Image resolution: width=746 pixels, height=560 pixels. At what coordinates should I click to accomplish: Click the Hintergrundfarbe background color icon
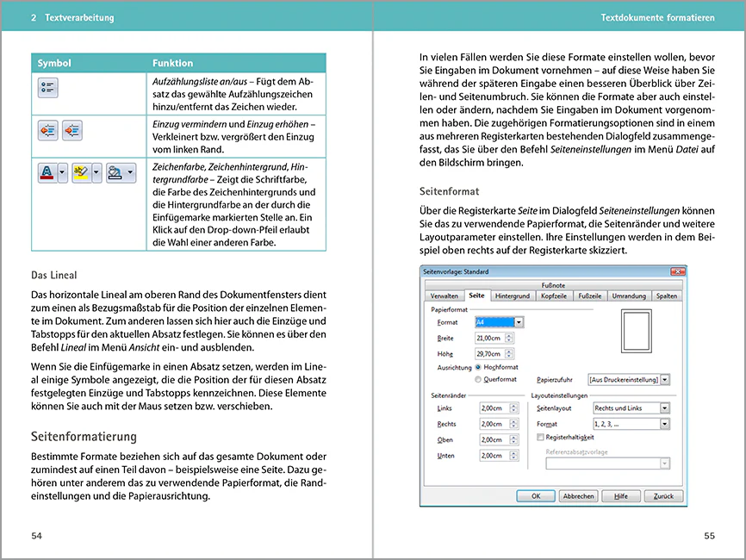[x=115, y=173]
